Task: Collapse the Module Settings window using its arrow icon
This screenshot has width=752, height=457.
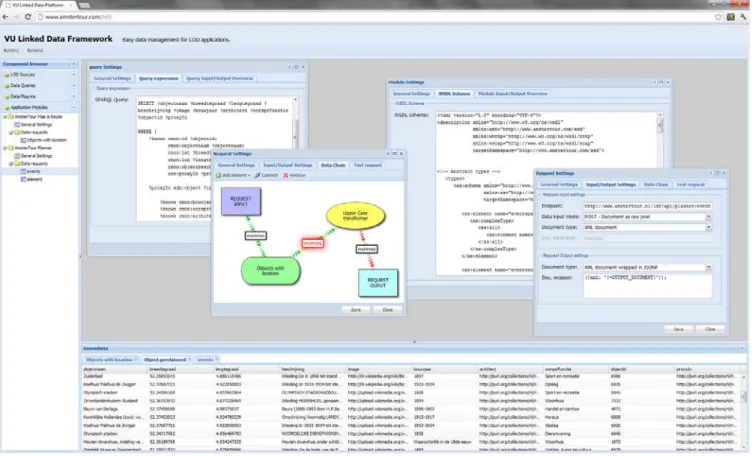Action: pyautogui.click(x=654, y=82)
